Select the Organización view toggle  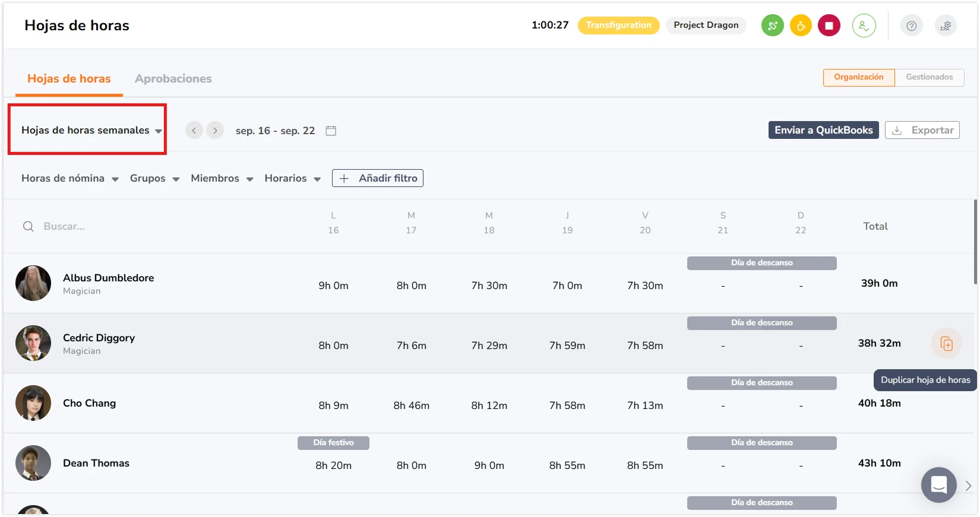pos(859,77)
